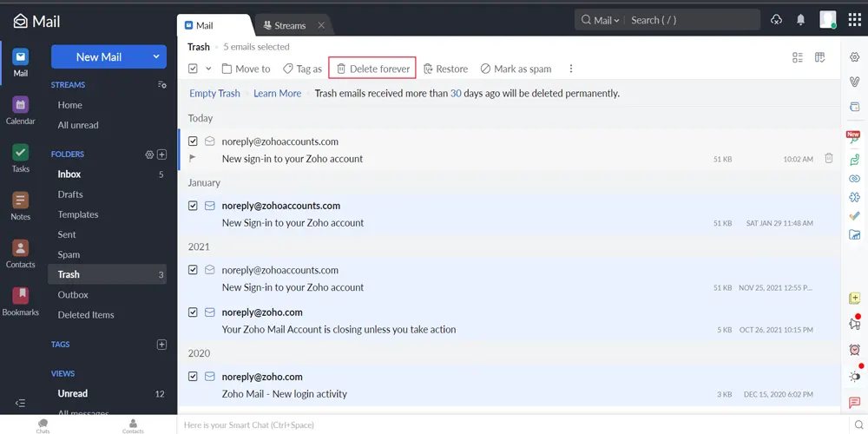Add a new tag with plus icon
This screenshot has height=434, width=868.
pyautogui.click(x=161, y=345)
